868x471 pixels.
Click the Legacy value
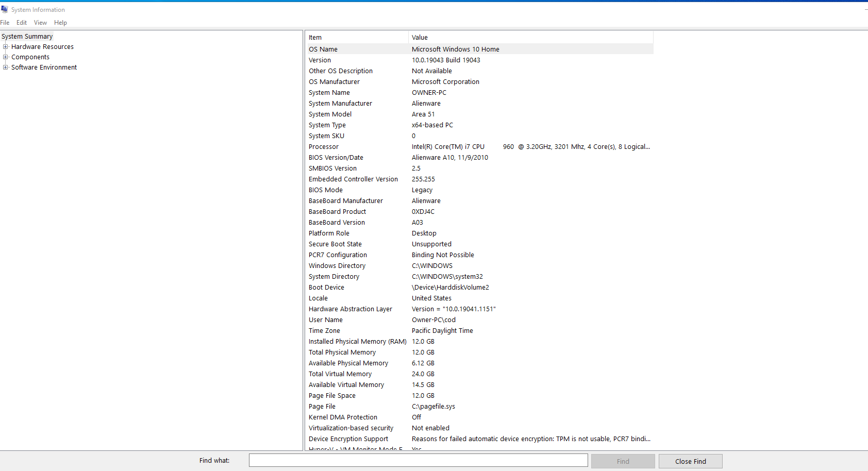tap(422, 190)
